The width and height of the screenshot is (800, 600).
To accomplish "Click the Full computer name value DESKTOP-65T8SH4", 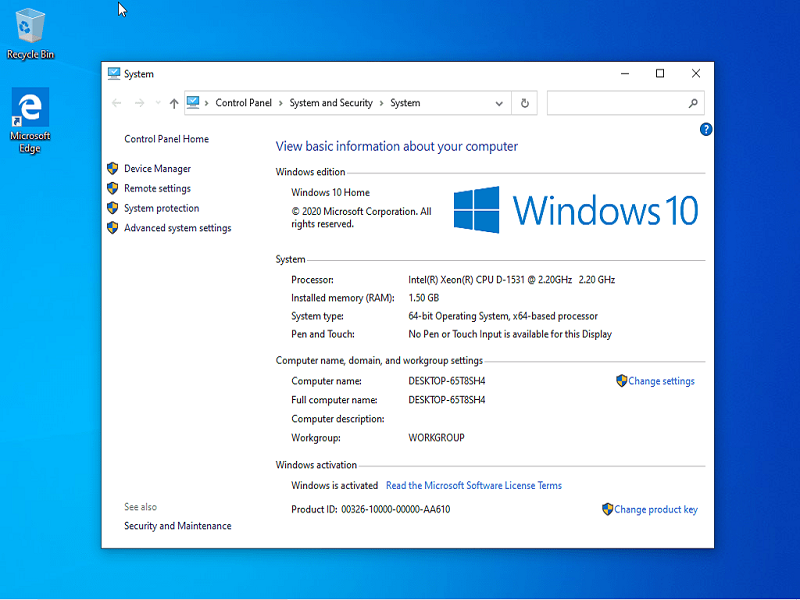I will (446, 400).
